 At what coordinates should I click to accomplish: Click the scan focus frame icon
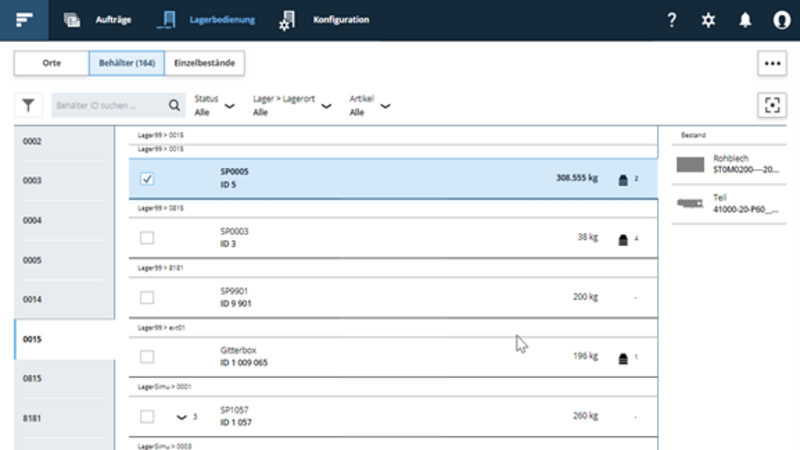tap(770, 105)
